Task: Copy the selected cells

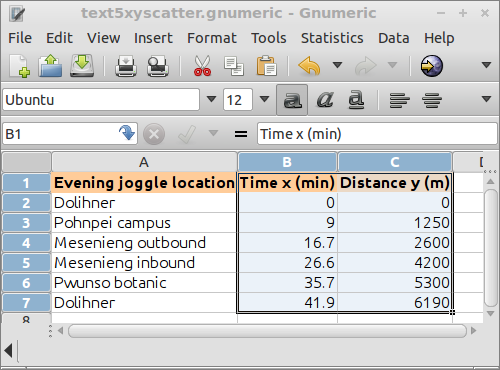Action: point(234,66)
